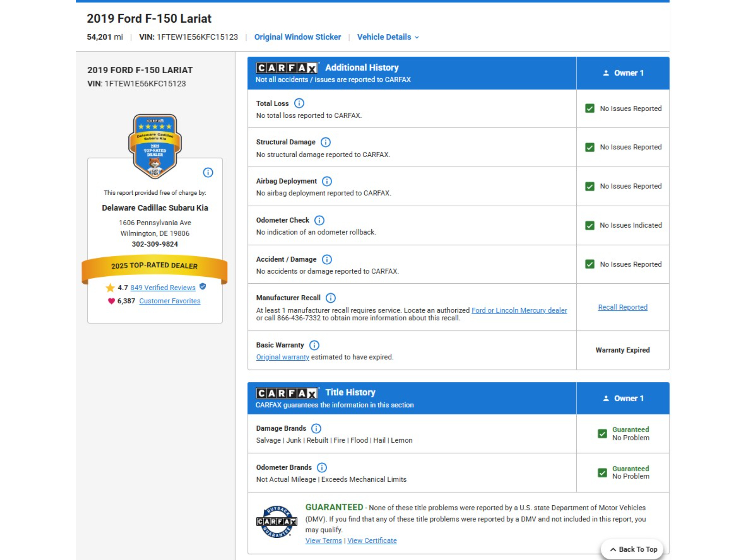747x560 pixels.
Task: Click dealer phone number 302-309-9824
Action: tap(155, 244)
